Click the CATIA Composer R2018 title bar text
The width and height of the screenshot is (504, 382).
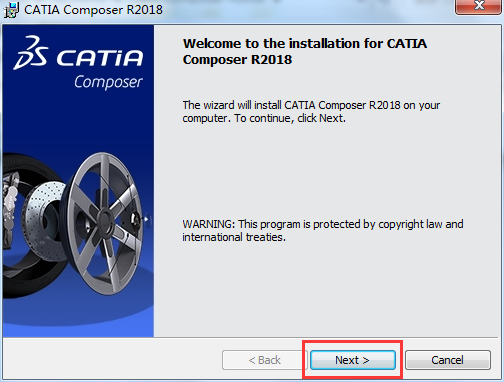pyautogui.click(x=93, y=10)
